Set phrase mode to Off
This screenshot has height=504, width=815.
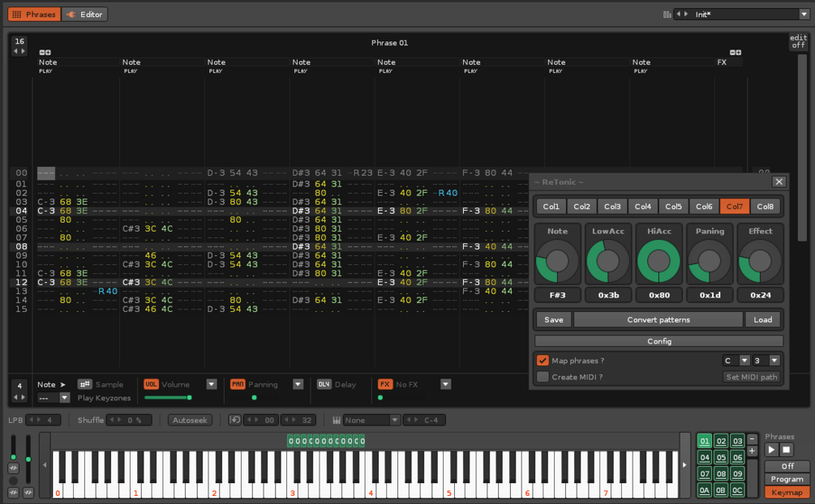pyautogui.click(x=787, y=466)
